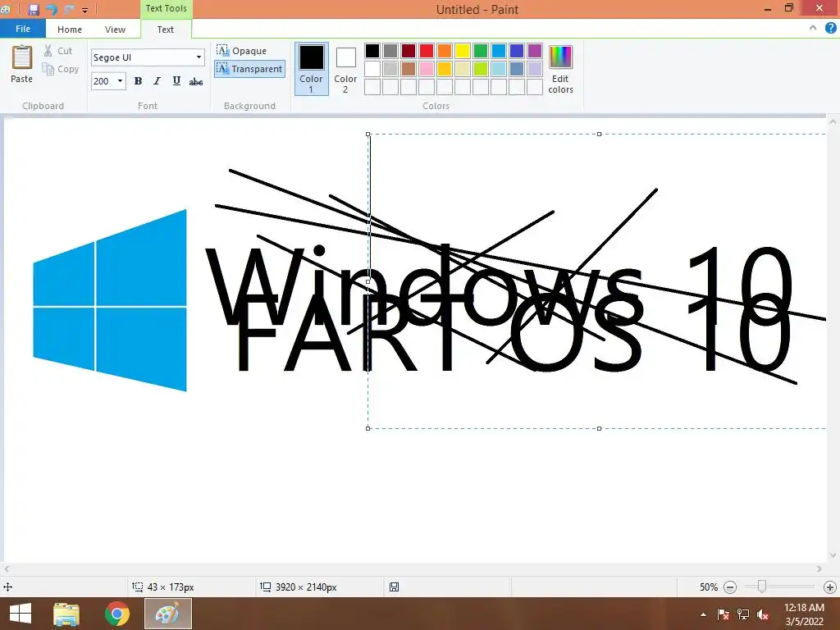Click the Text Tools contextual tab header
Image resolution: width=840 pixels, height=630 pixels.
(166, 8)
